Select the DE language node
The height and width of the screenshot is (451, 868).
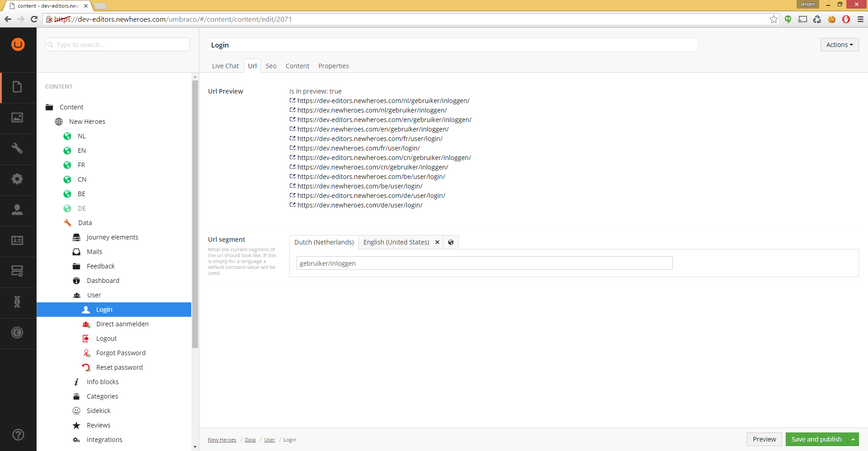(82, 208)
